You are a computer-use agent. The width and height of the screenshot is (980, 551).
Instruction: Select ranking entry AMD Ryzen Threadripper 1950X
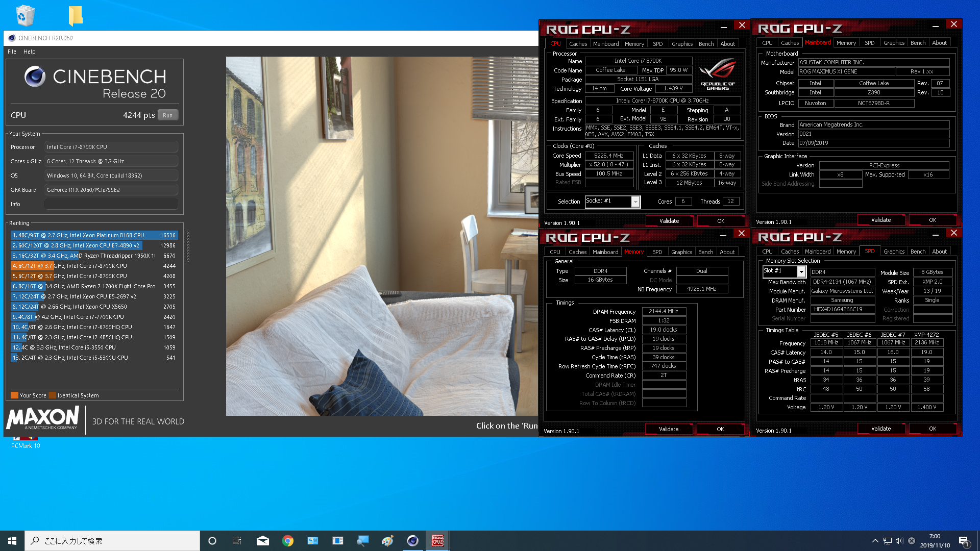(94, 256)
